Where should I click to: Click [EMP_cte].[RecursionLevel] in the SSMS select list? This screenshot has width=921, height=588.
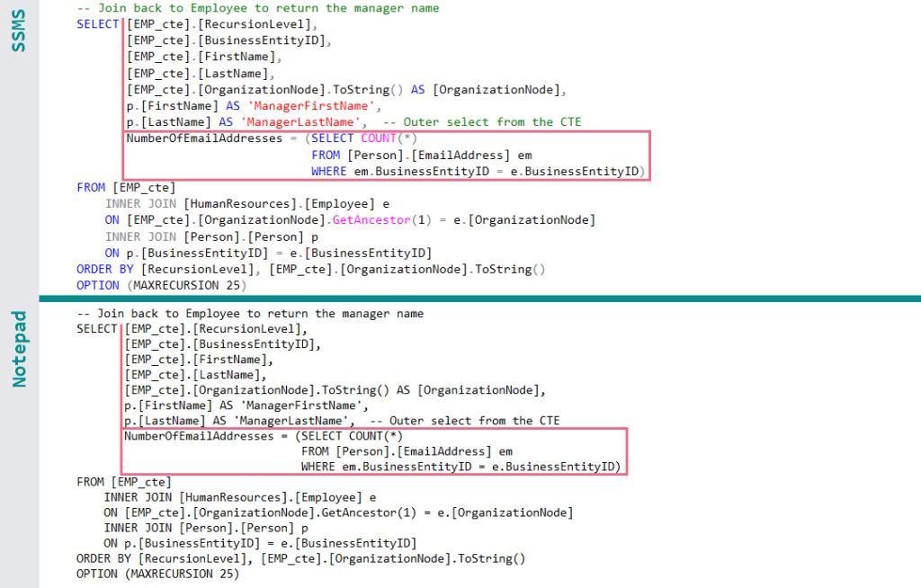(x=219, y=24)
